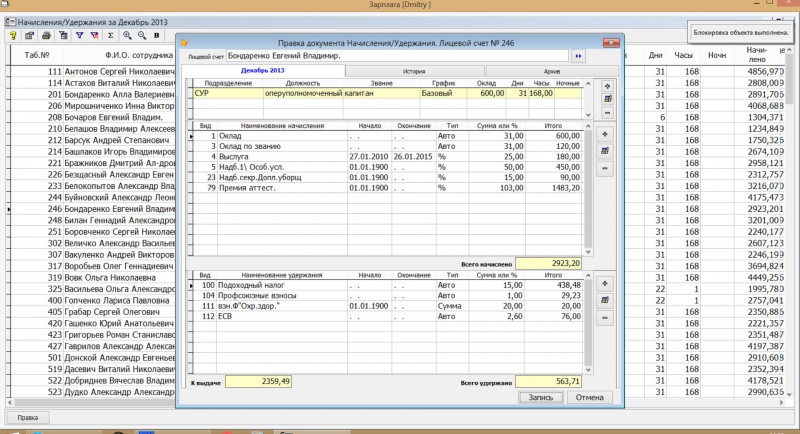The width and height of the screenshot is (800, 434).
Task: Click the Отмена button
Action: pyautogui.click(x=589, y=397)
